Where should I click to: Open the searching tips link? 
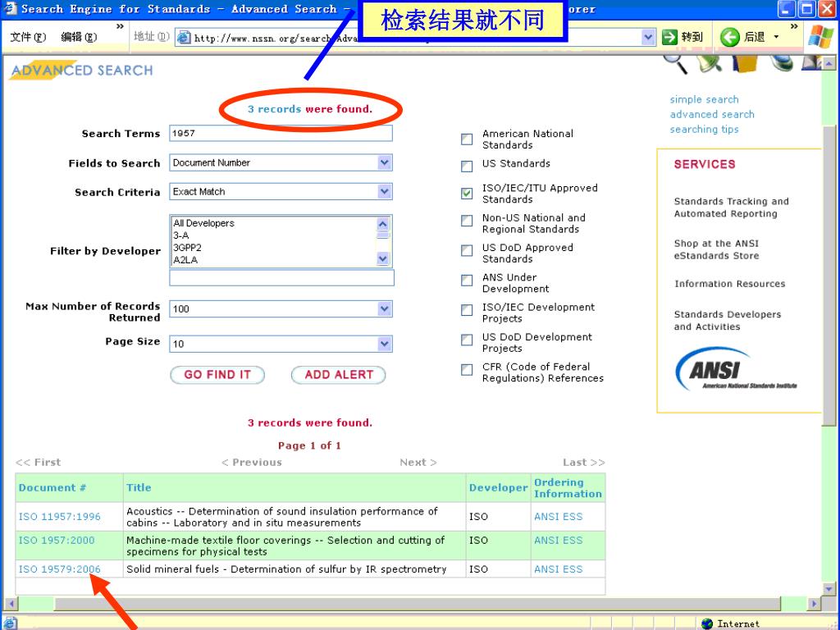tap(704, 130)
